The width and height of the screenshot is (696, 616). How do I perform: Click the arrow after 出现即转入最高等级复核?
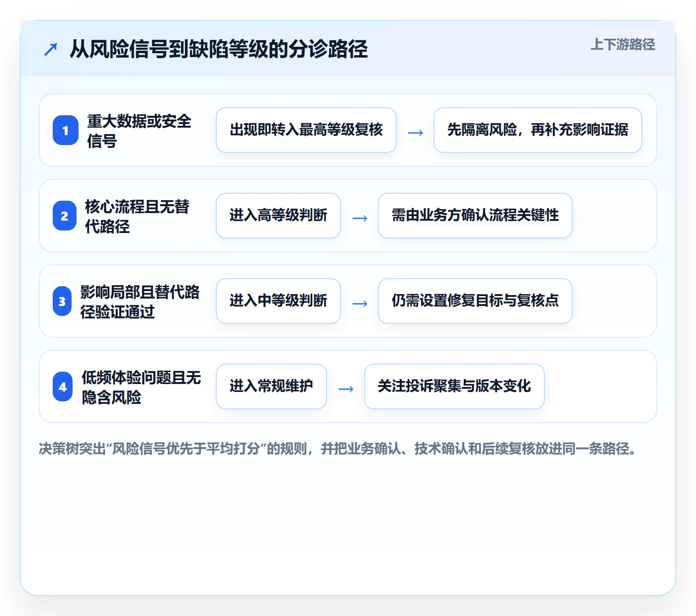pos(416,133)
